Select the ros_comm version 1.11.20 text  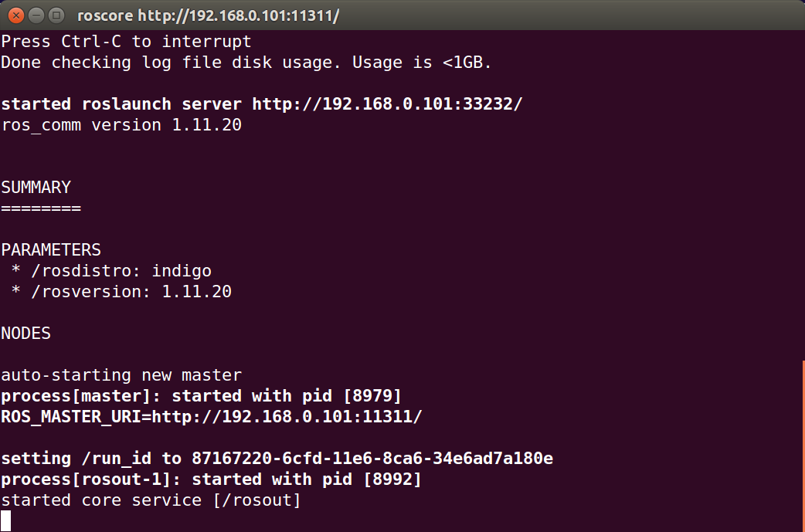[121, 124]
